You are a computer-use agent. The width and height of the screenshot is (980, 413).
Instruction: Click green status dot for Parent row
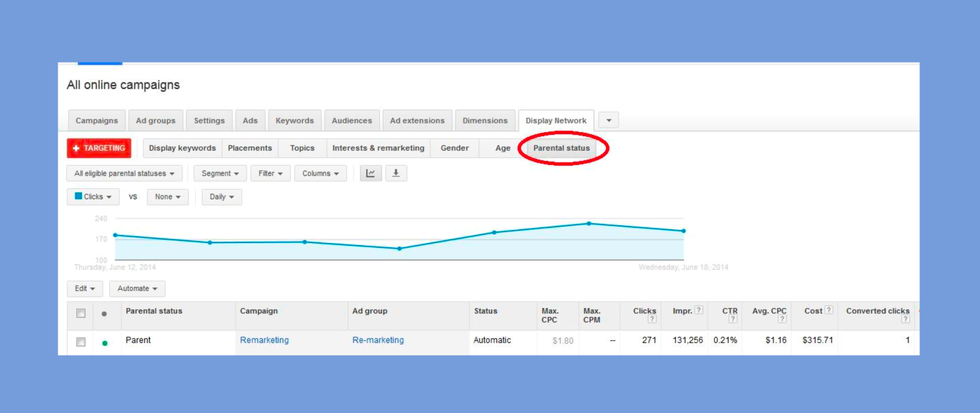click(x=105, y=343)
